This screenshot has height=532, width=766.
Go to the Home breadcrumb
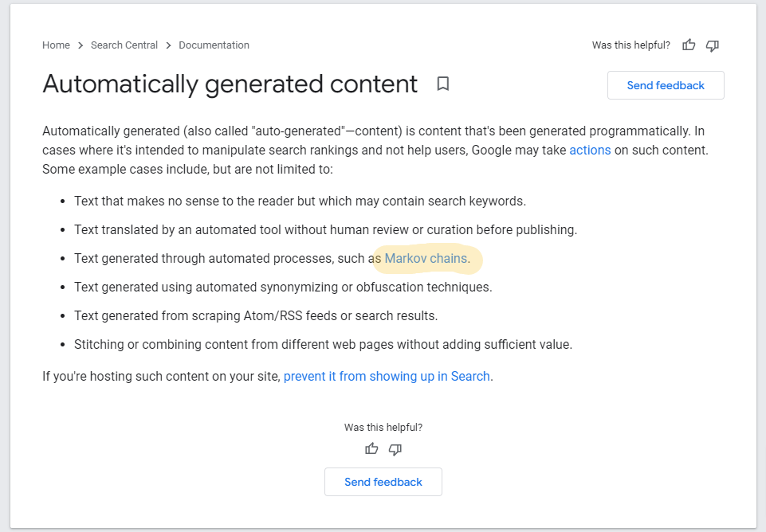pos(56,45)
